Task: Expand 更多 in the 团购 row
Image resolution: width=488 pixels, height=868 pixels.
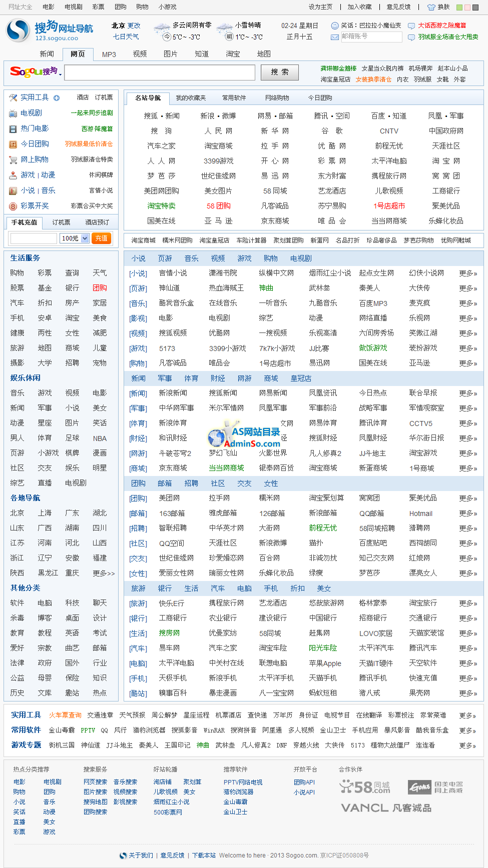Action: pyautogui.click(x=468, y=498)
